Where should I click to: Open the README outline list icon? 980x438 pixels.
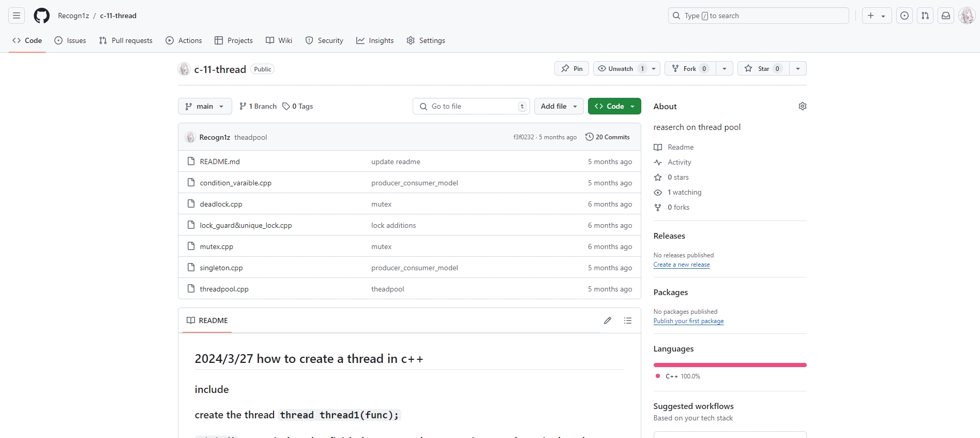pyautogui.click(x=628, y=320)
